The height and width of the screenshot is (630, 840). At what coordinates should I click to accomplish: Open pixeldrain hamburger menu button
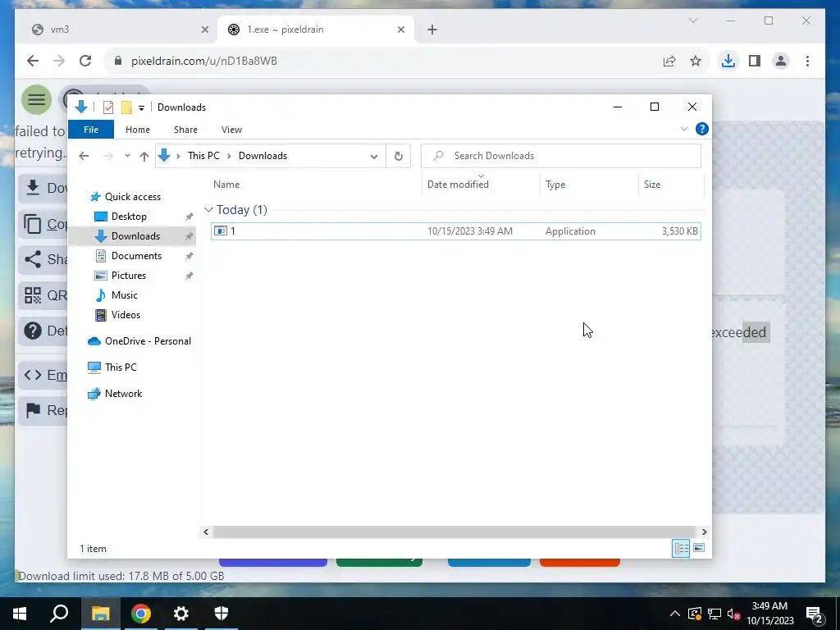[x=36, y=99]
